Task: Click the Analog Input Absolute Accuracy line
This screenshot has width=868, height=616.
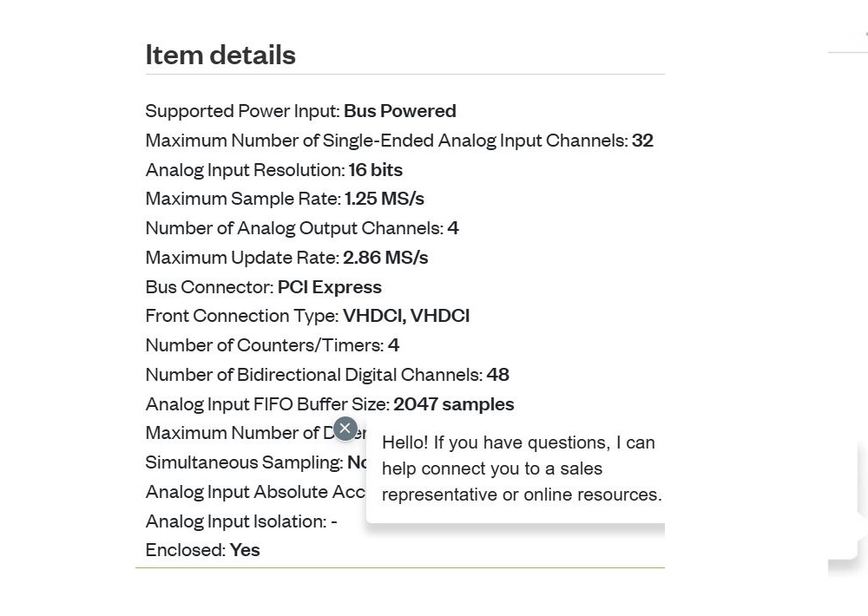Action: pyautogui.click(x=256, y=492)
